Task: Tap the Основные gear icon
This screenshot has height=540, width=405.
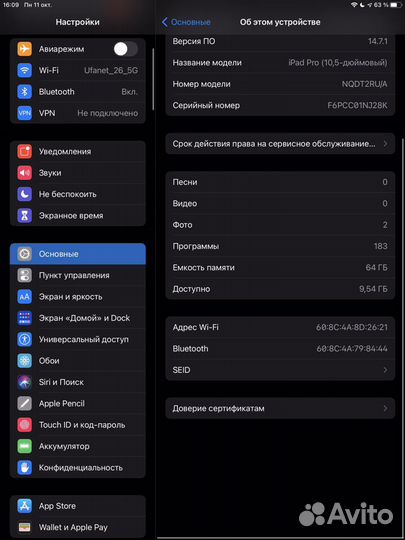Action: pyautogui.click(x=24, y=254)
